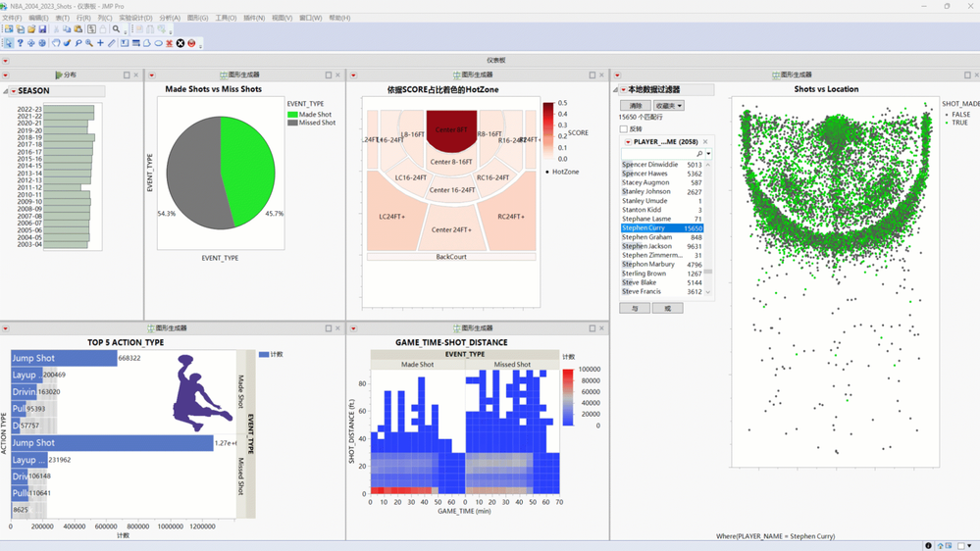Select the Lasso tool

click(x=78, y=43)
